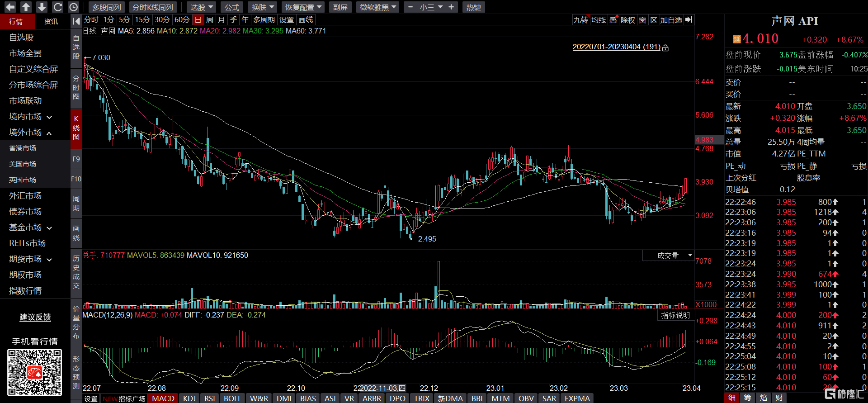Select 美国市场 in sidebar
The image size is (868, 403).
[23, 164]
